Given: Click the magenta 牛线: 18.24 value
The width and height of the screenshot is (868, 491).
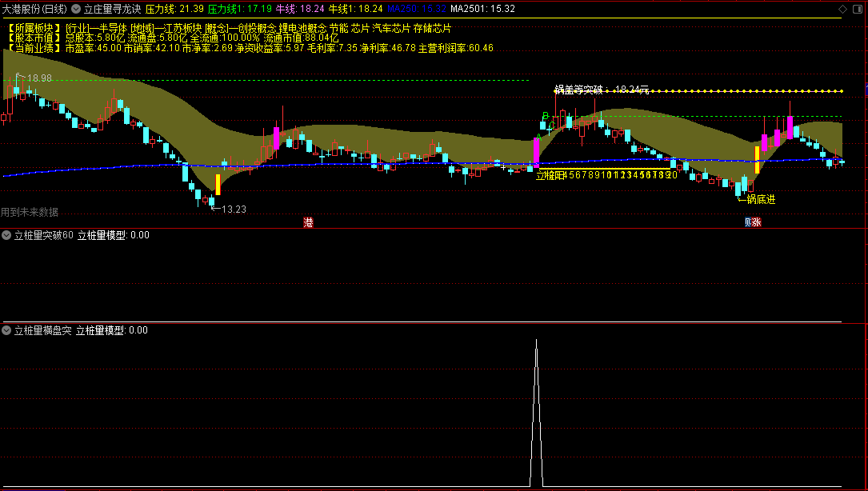Looking at the screenshot, I should point(300,9).
